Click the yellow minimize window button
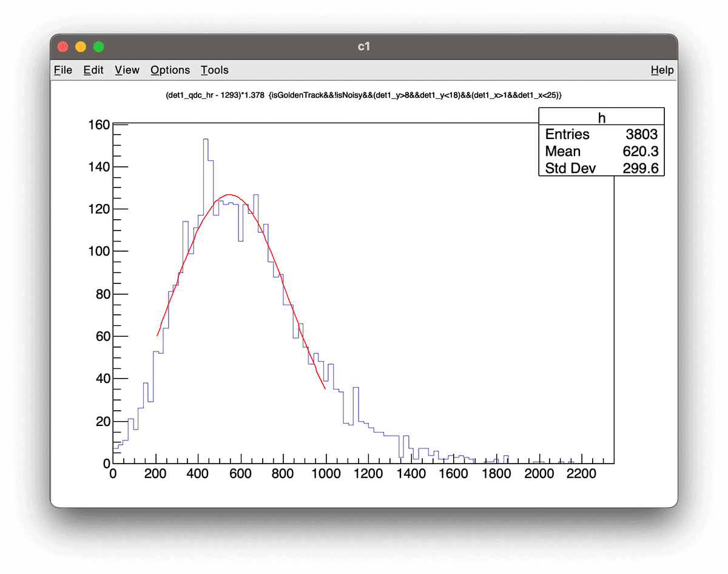Screen dimensions: 728x574 (x=80, y=47)
